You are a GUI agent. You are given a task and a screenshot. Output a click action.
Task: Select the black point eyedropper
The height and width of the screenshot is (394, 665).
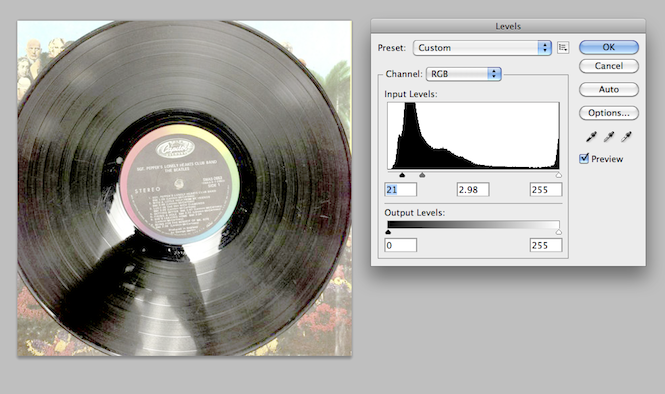591,137
